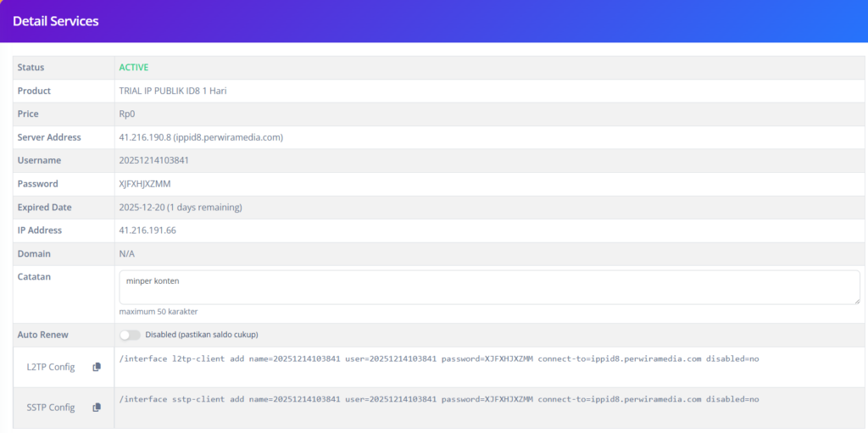This screenshot has height=433, width=868.
Task: Click the Catatan textarea resize handle
Action: click(x=856, y=300)
